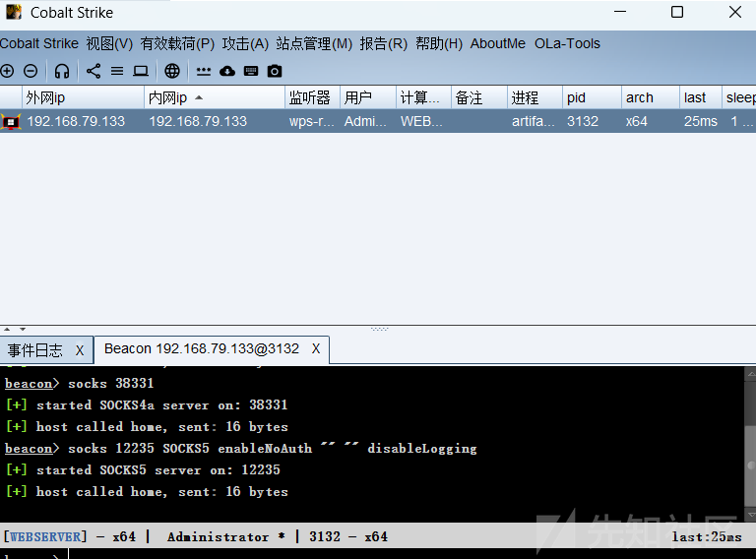Click 'socks 38331' command line
The height and width of the screenshot is (559, 756).
(80, 384)
